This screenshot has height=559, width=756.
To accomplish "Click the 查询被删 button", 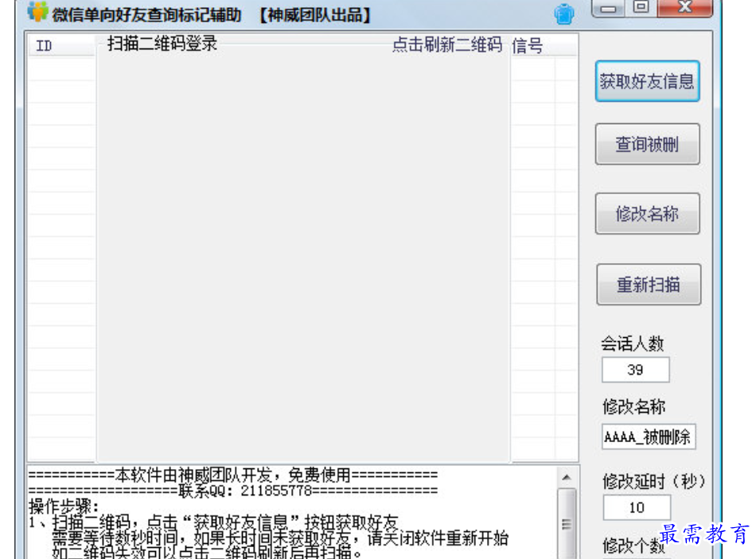I will [x=647, y=144].
